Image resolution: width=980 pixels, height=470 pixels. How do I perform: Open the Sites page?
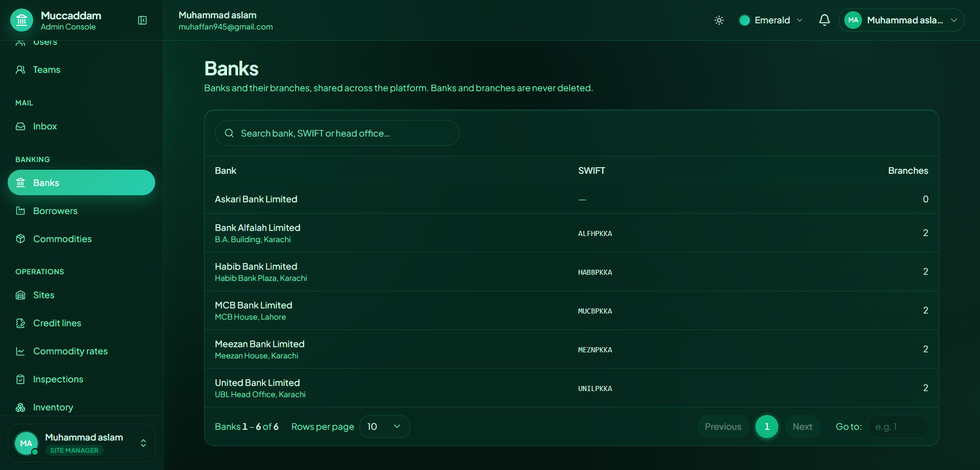coord(81,295)
